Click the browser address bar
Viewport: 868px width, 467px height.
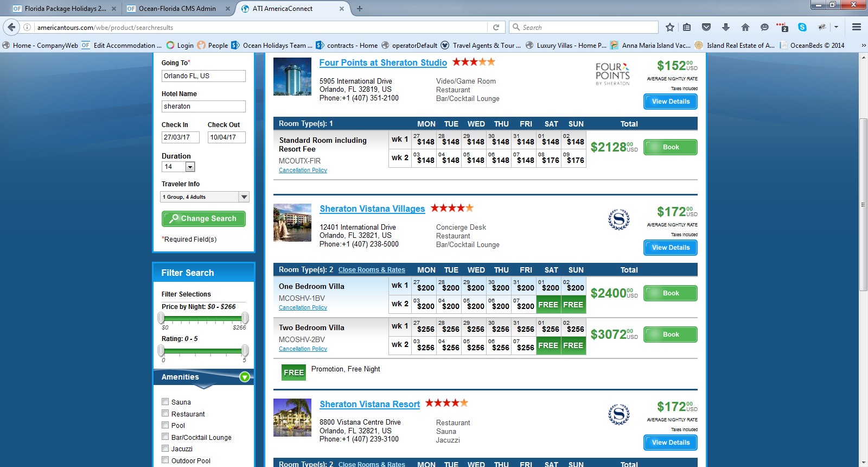pos(260,27)
